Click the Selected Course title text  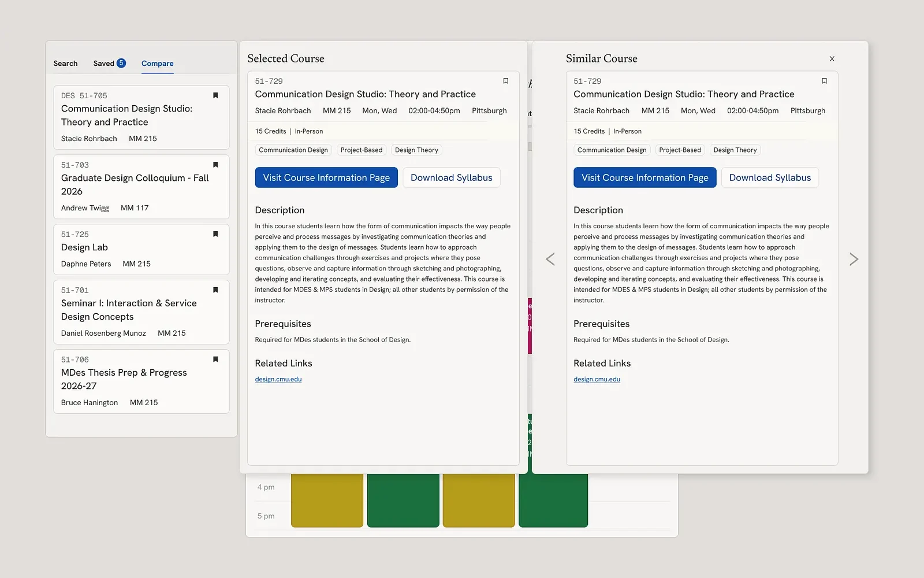pyautogui.click(x=286, y=58)
